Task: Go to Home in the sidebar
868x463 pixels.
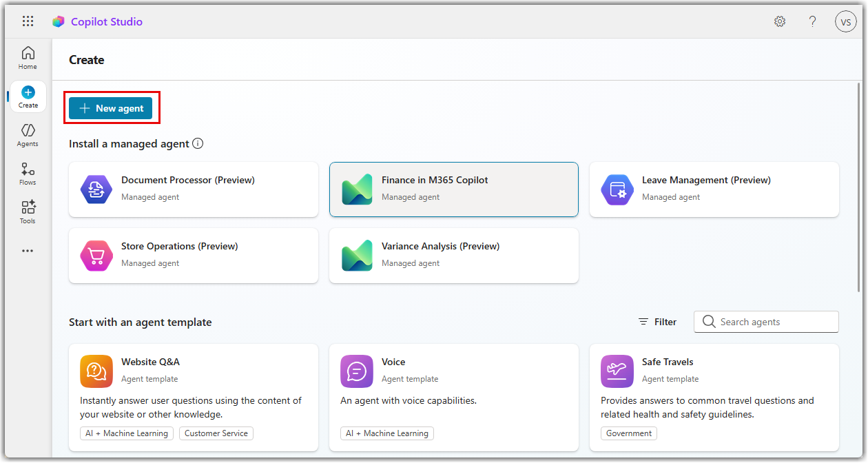Action: point(28,58)
